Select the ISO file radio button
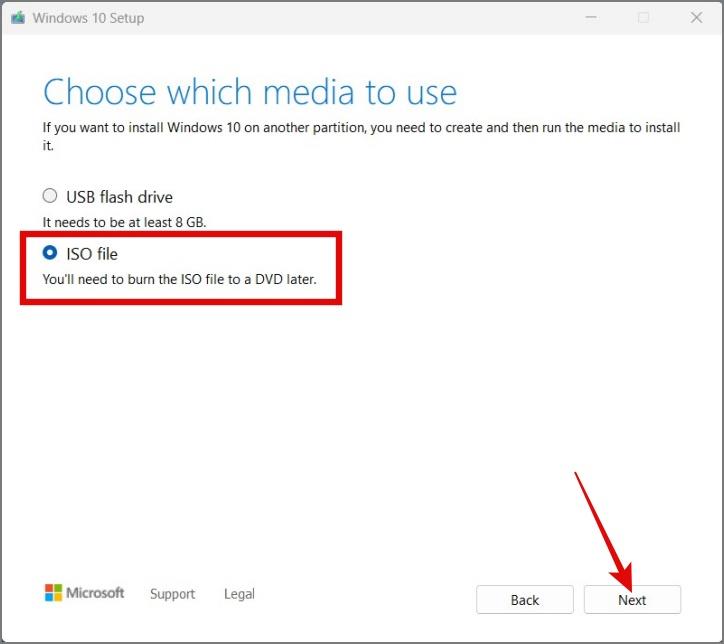This screenshot has width=724, height=644. point(50,253)
